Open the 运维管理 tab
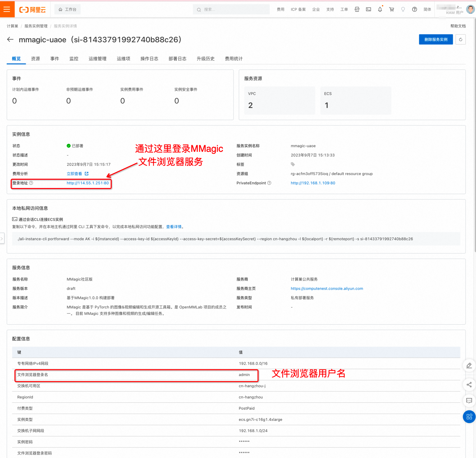Viewport: 476px width, 458px height. pos(97,59)
